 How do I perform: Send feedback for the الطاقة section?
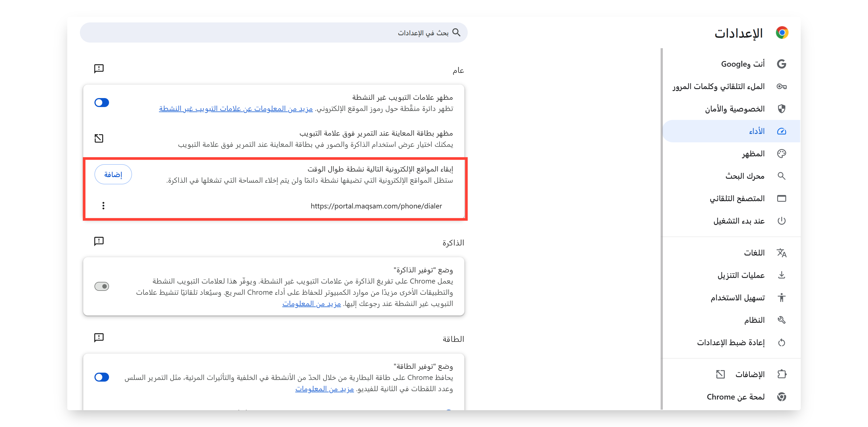click(x=99, y=337)
